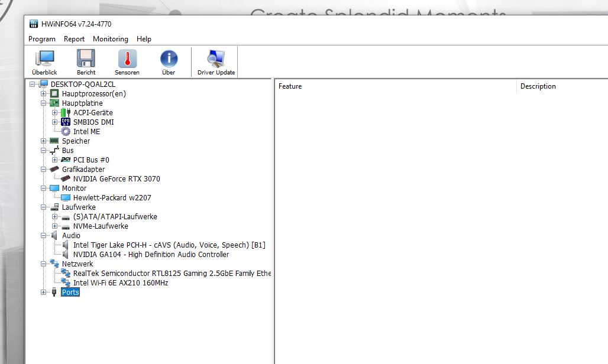Select Intel Tiger Lake PCH-H cAVS entry
Viewport: 608px width, 364px height.
tap(169, 245)
